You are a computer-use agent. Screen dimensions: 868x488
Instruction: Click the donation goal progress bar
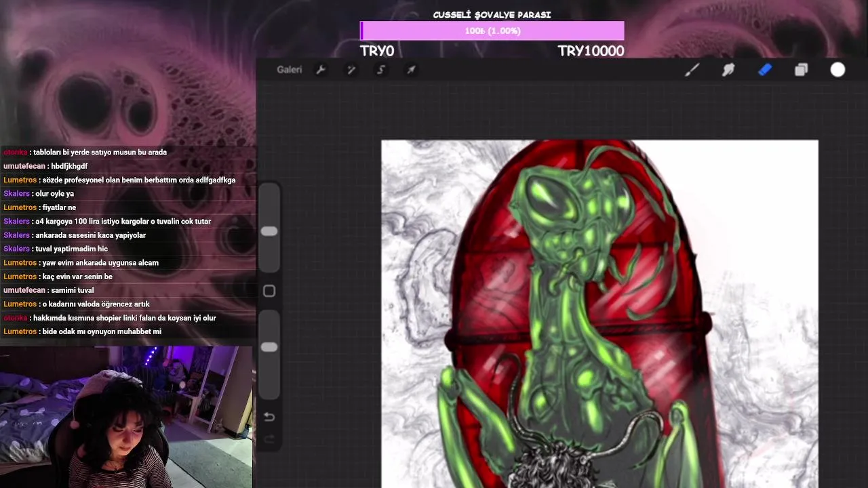point(492,31)
